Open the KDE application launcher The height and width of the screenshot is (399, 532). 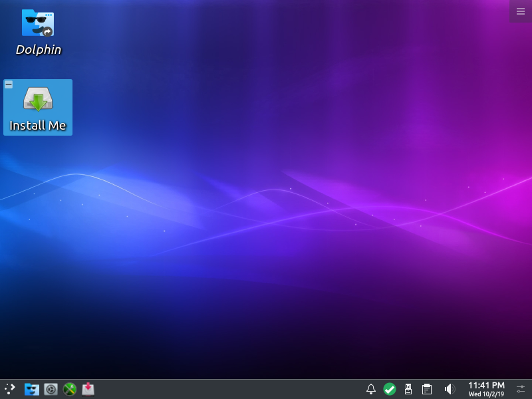[x=10, y=389]
